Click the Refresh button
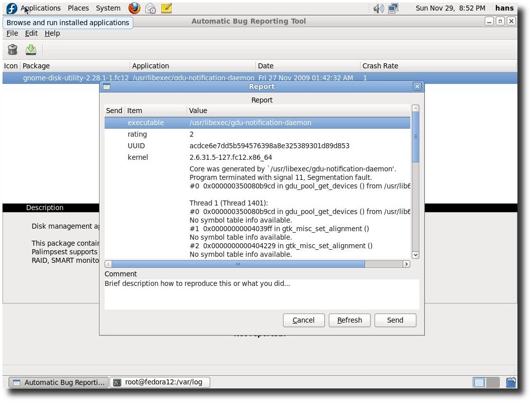532x403 pixels. pyautogui.click(x=349, y=320)
